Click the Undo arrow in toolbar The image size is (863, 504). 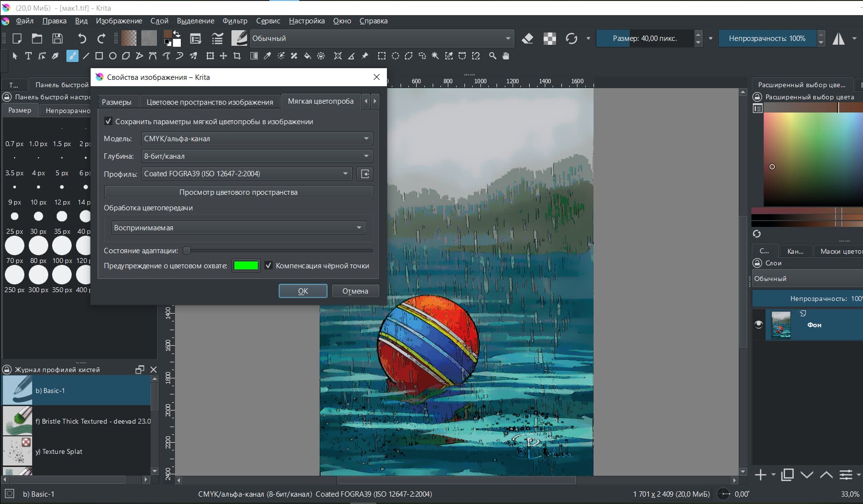pos(82,38)
